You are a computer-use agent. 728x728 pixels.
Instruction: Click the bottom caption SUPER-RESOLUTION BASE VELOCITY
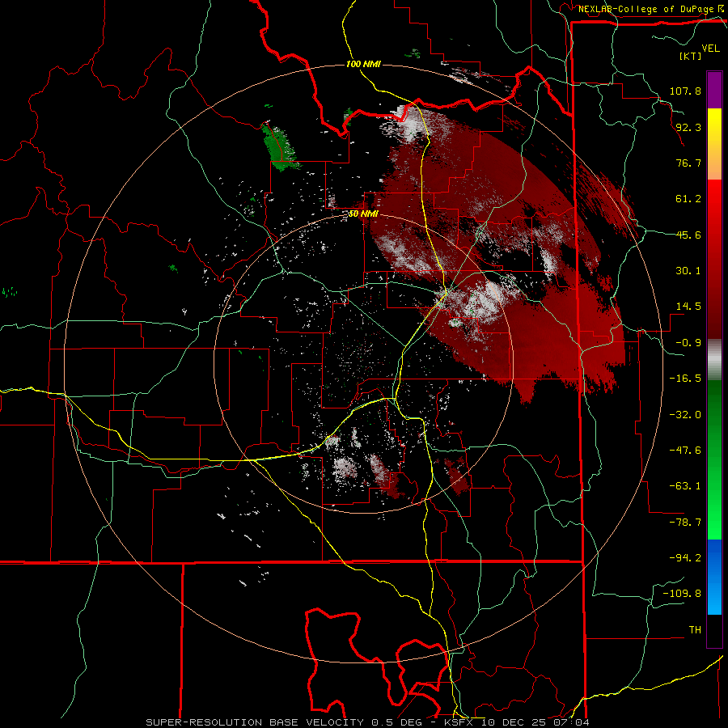(x=255, y=722)
